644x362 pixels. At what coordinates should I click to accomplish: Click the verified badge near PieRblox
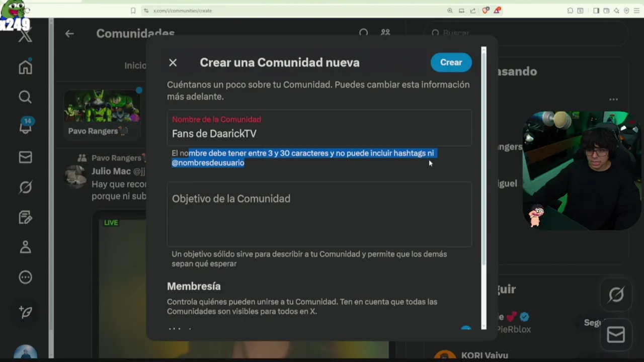pos(524,317)
